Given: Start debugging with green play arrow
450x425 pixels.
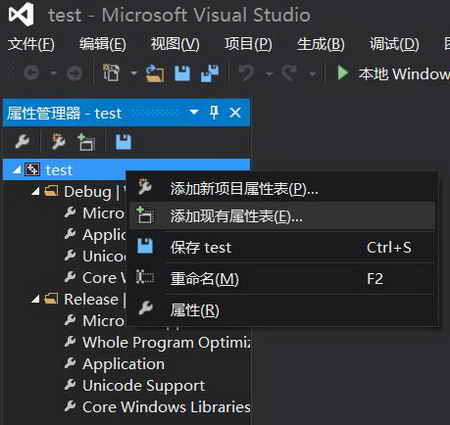Looking at the screenshot, I should (343, 73).
